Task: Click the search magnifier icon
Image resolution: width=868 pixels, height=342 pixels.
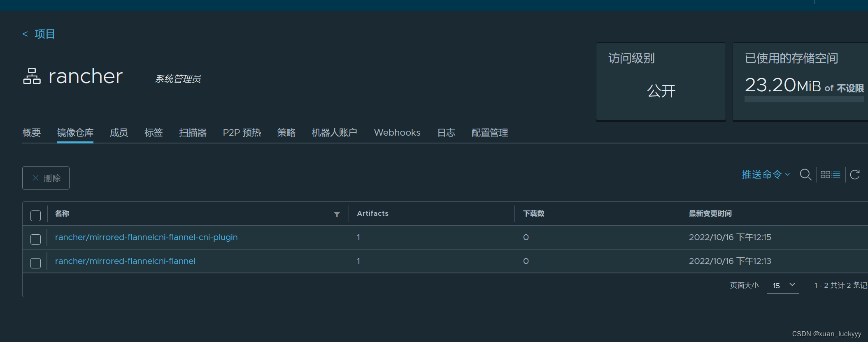Action: [805, 175]
